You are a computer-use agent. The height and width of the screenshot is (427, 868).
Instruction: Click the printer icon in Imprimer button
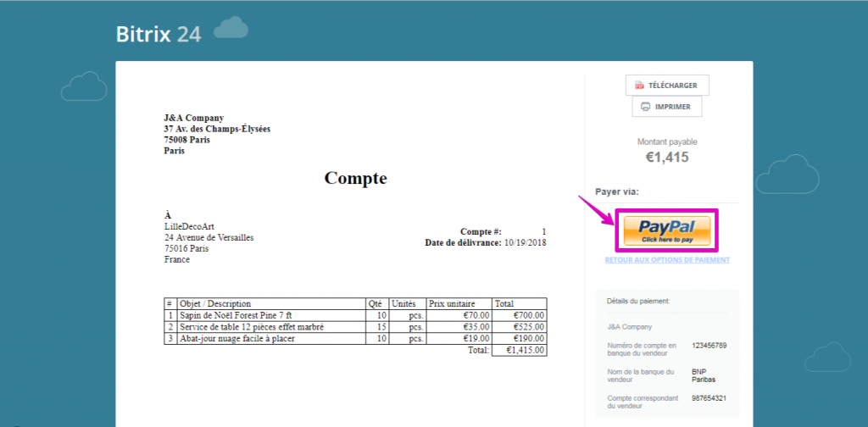pos(645,107)
